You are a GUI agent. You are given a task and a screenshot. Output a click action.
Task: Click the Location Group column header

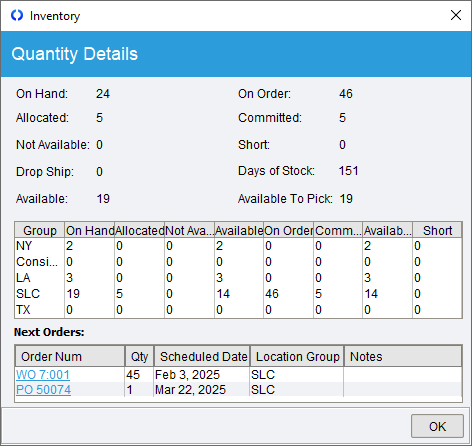click(297, 356)
